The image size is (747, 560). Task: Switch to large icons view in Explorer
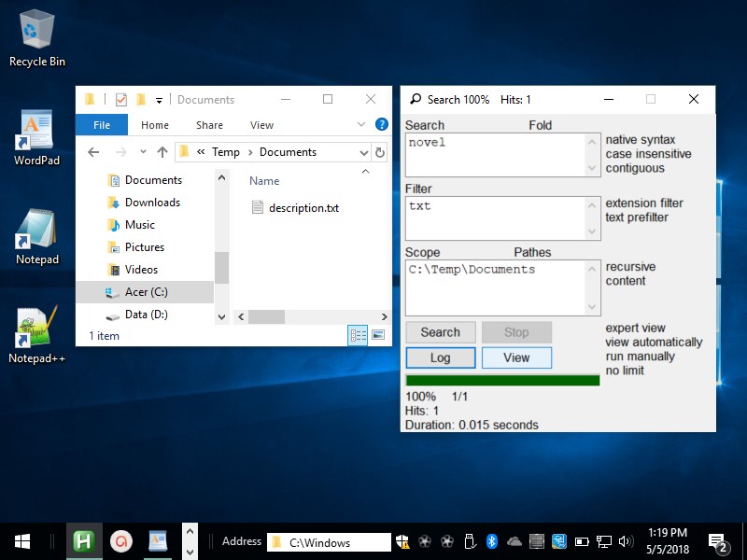click(379, 335)
